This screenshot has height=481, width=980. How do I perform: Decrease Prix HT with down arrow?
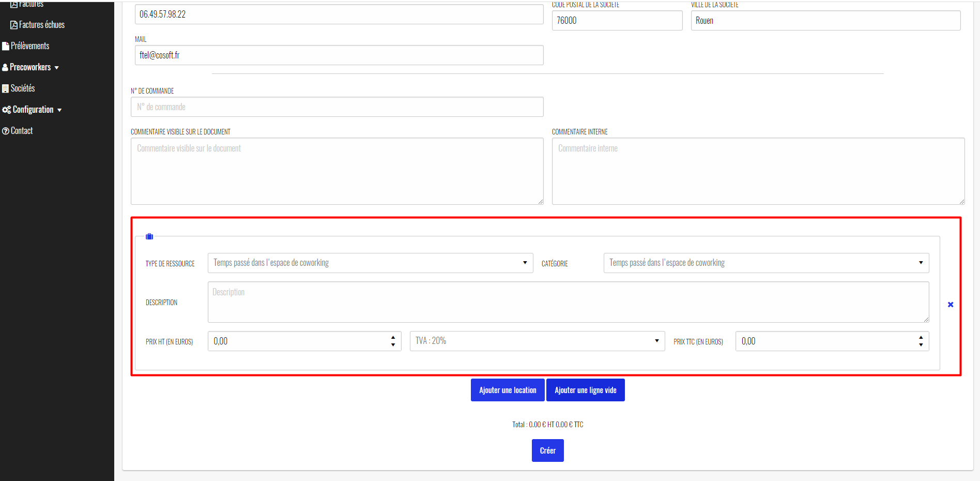tap(393, 345)
